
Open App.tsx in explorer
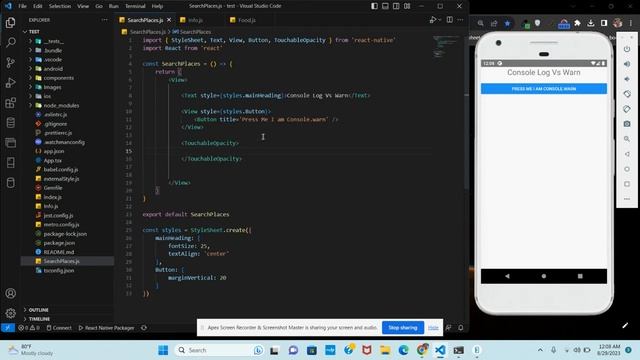tap(53, 160)
